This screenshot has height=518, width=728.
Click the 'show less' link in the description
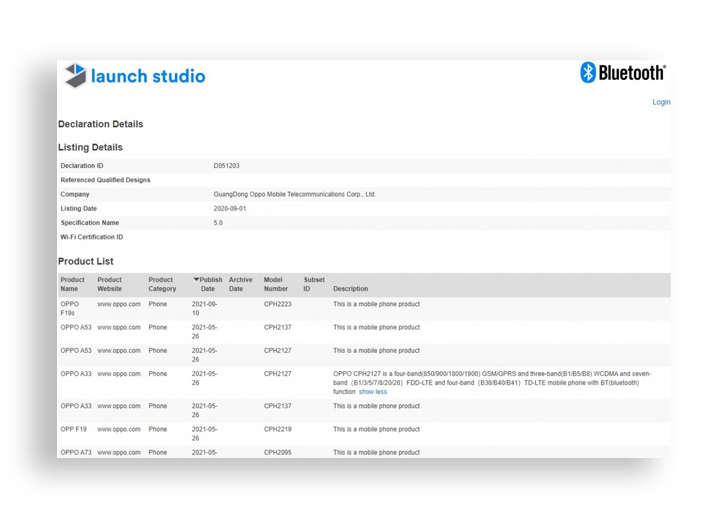(x=372, y=392)
